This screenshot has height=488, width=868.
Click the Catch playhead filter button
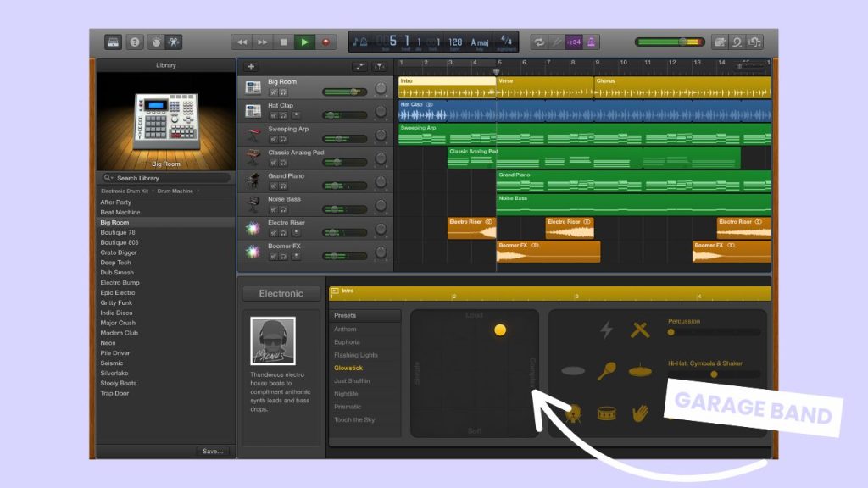380,66
